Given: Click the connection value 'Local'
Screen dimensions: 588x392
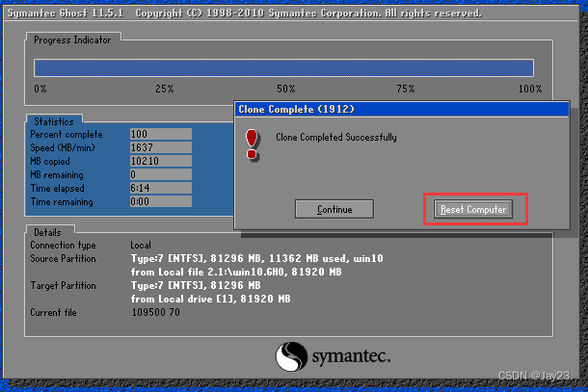Looking at the screenshot, I should point(141,245).
